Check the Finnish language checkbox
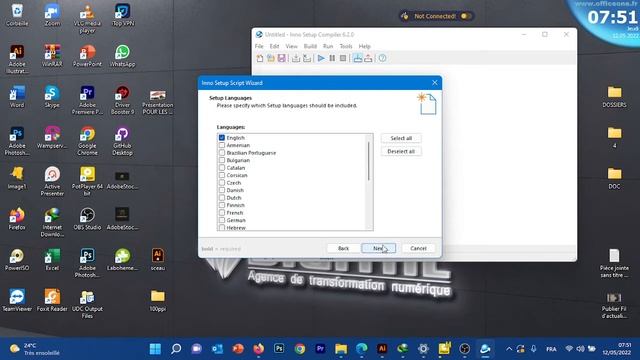 (x=222, y=205)
